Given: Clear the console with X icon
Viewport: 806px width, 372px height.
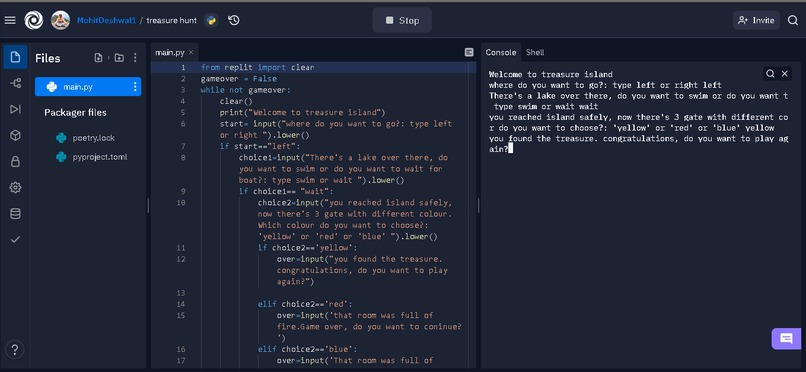Looking at the screenshot, I should coord(784,74).
